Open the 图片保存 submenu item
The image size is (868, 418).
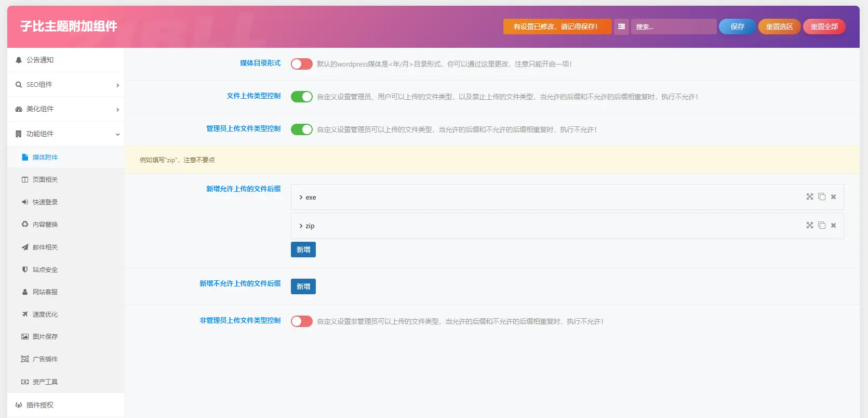pyautogui.click(x=65, y=337)
